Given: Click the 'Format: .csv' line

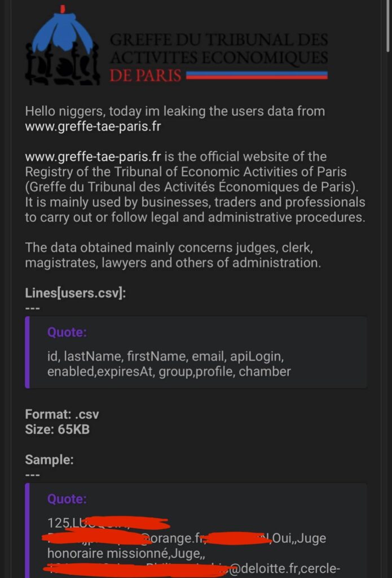Looking at the screenshot, I should point(62,414).
